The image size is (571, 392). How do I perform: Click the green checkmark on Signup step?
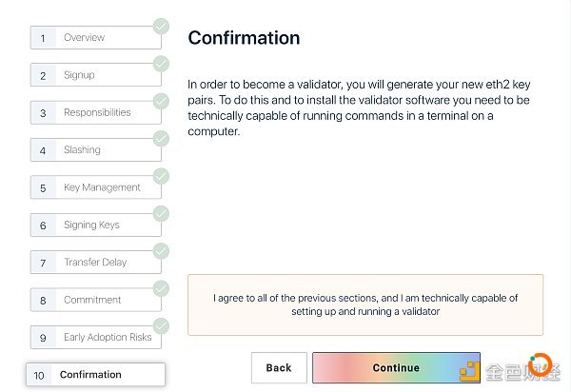161,64
